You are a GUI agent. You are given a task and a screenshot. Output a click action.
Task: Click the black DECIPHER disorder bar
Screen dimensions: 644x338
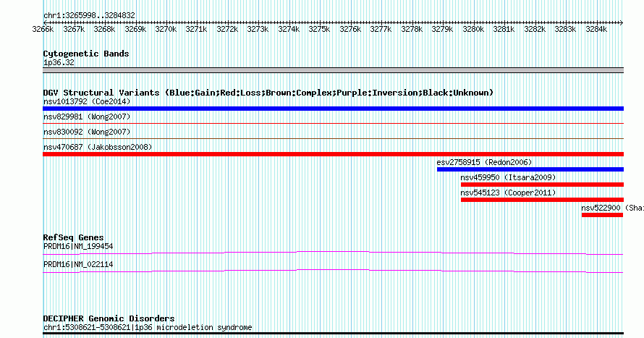(333, 334)
